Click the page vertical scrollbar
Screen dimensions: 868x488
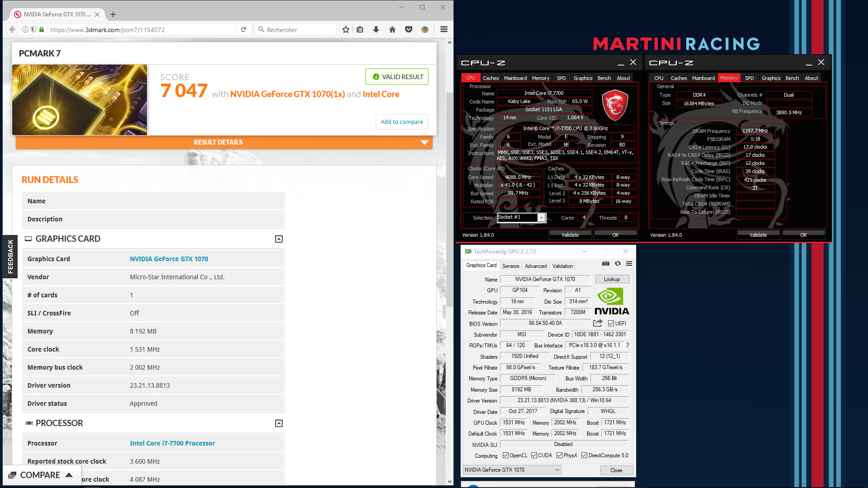point(449,199)
